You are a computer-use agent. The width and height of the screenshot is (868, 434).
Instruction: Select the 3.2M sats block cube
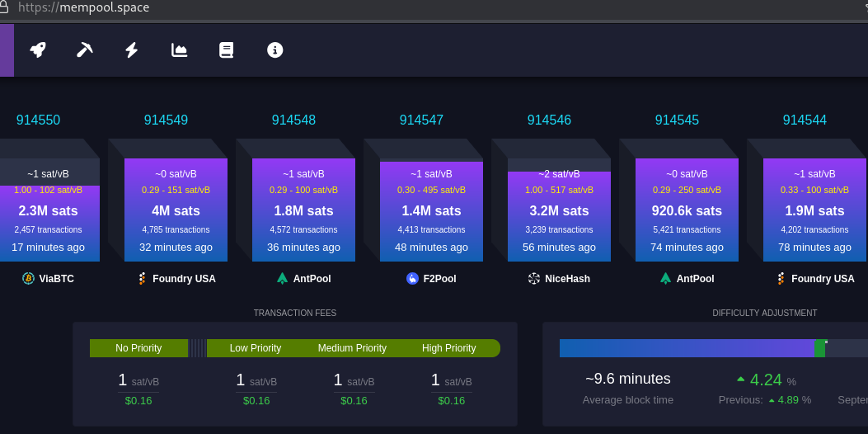(x=559, y=210)
